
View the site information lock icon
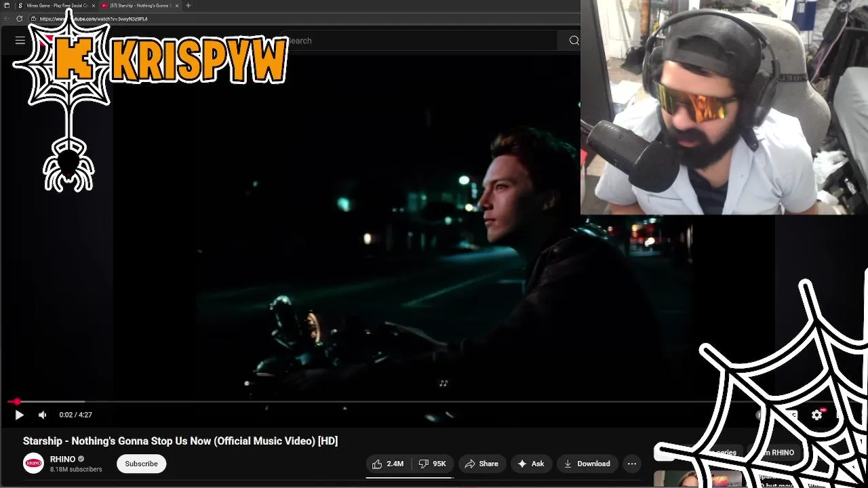(33, 19)
